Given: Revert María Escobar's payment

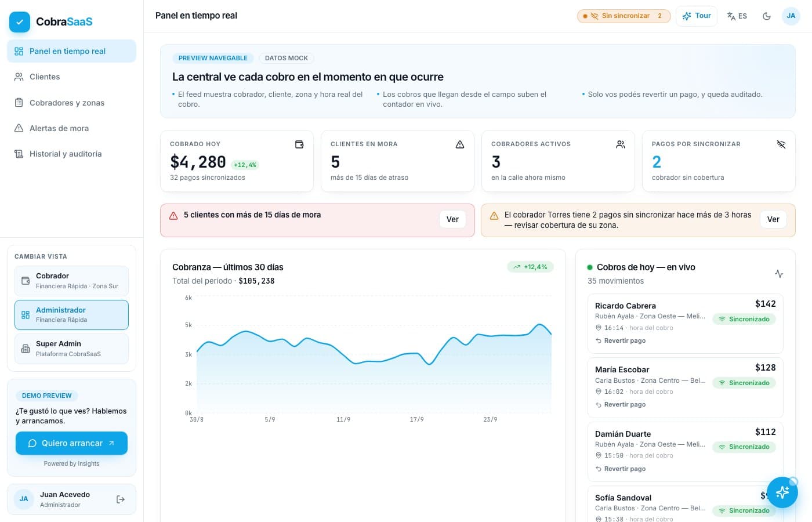Looking at the screenshot, I should 621,405.
